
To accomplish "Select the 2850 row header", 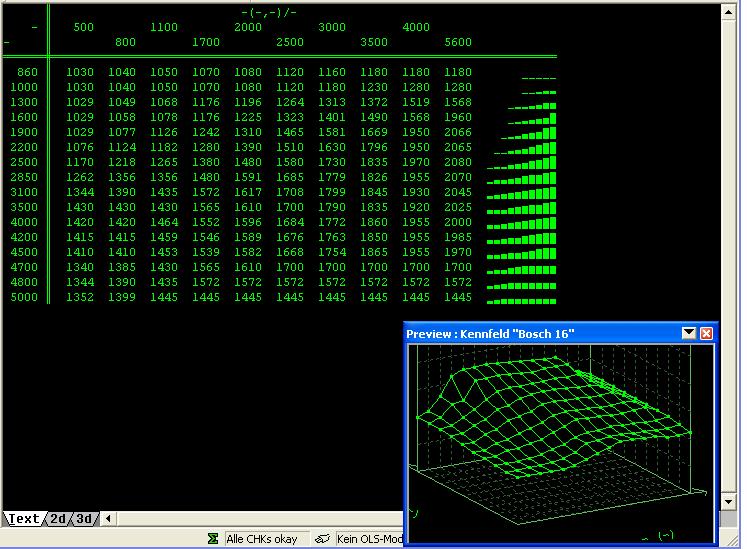I will tap(24, 177).
